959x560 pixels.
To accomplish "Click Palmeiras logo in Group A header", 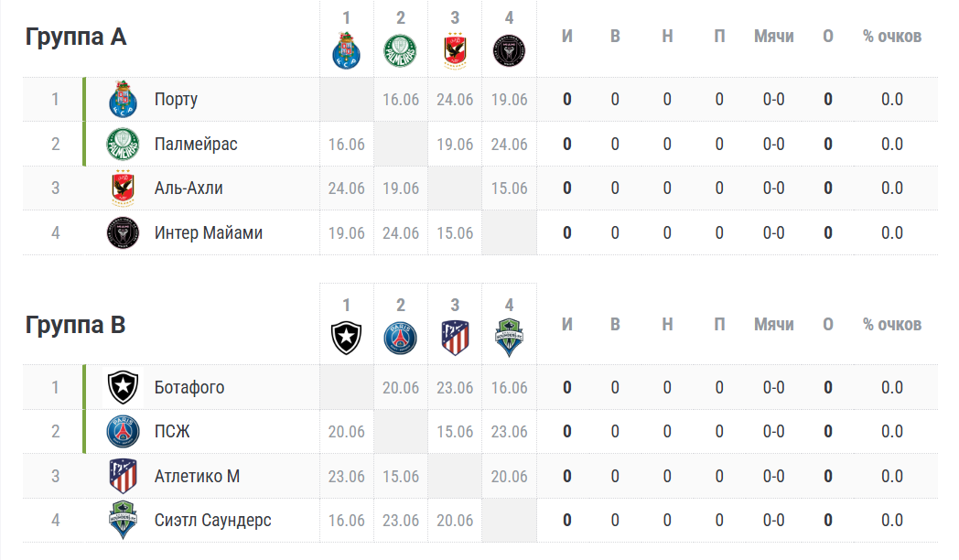I will pos(401,50).
